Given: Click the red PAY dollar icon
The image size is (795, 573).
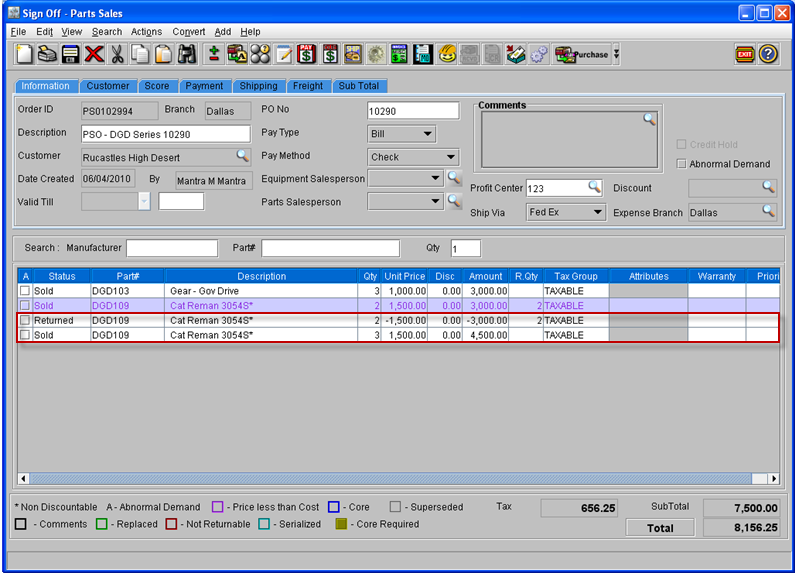Looking at the screenshot, I should 307,54.
